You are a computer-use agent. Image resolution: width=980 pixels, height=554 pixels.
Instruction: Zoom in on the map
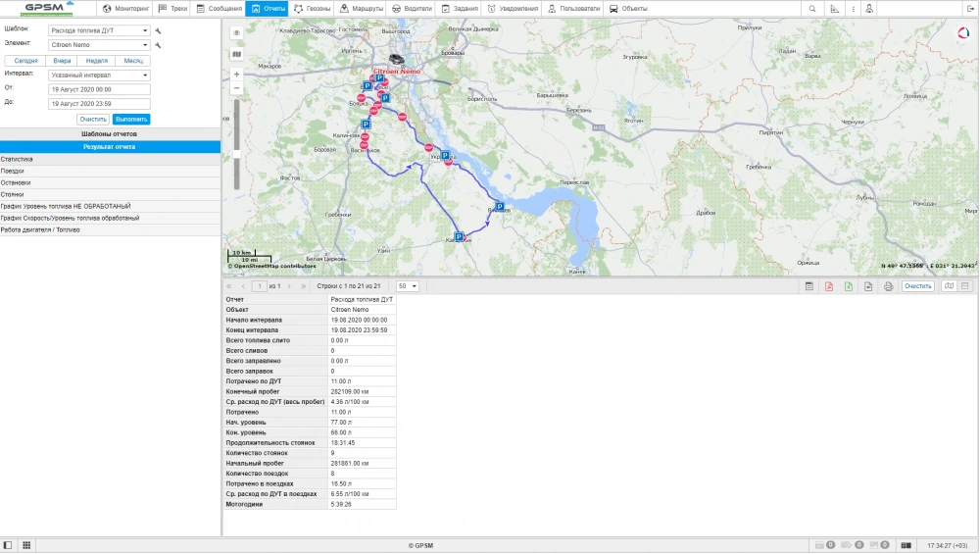click(236, 74)
